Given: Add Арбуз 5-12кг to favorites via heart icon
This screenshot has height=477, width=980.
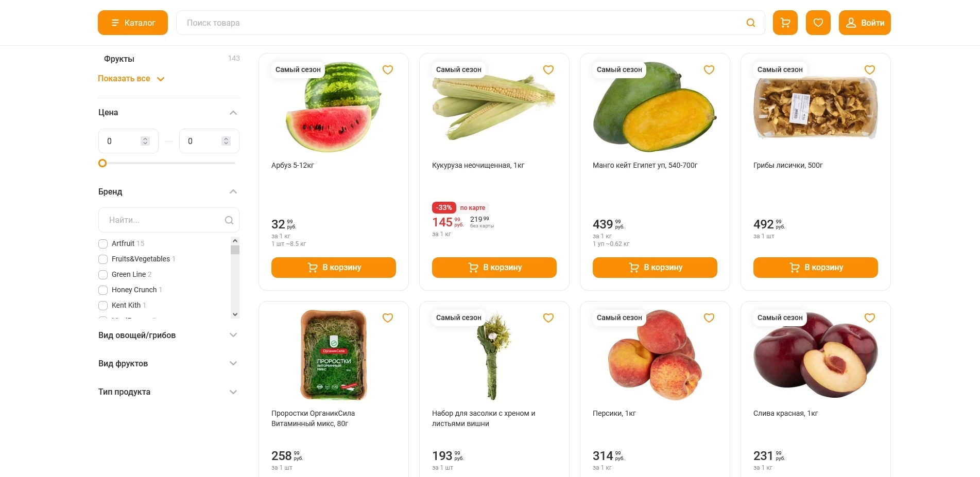Looking at the screenshot, I should (387, 69).
